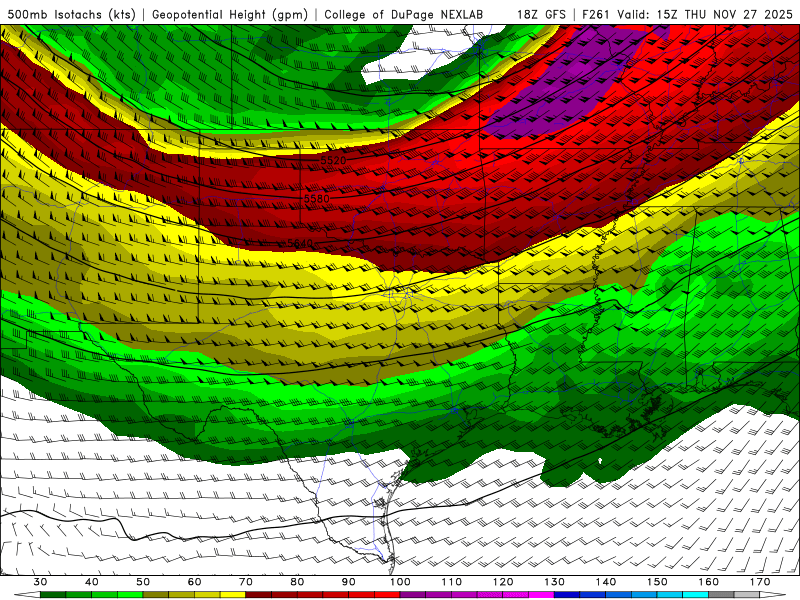
Task: Click the 'F261 Valid: 15Z THU NOV 27 2025' text
Action: pos(687,14)
